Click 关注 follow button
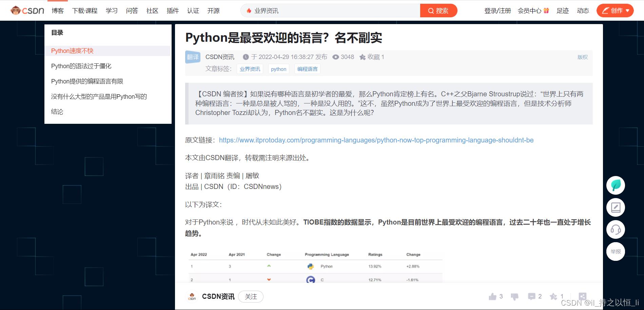 point(251,296)
